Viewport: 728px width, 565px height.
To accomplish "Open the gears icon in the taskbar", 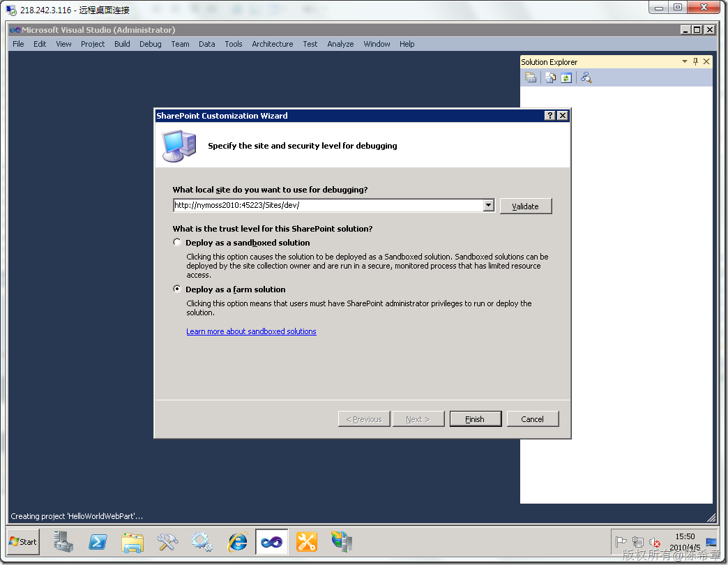I will 202,542.
